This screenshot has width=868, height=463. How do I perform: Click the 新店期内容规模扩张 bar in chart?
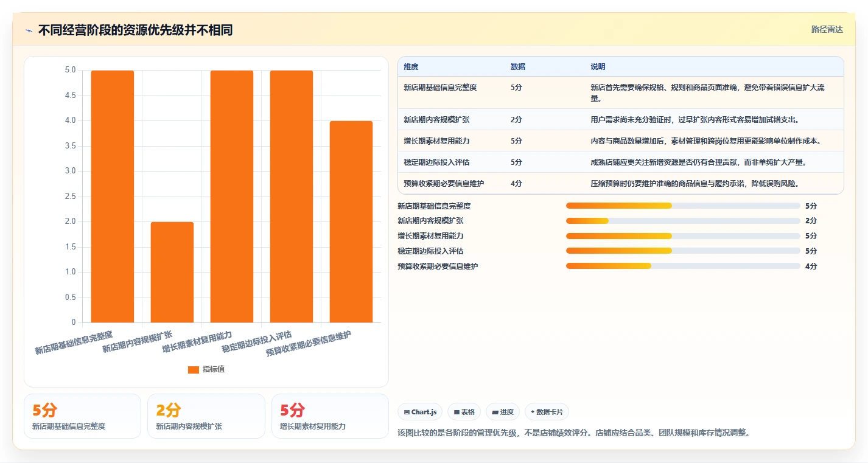pyautogui.click(x=172, y=272)
